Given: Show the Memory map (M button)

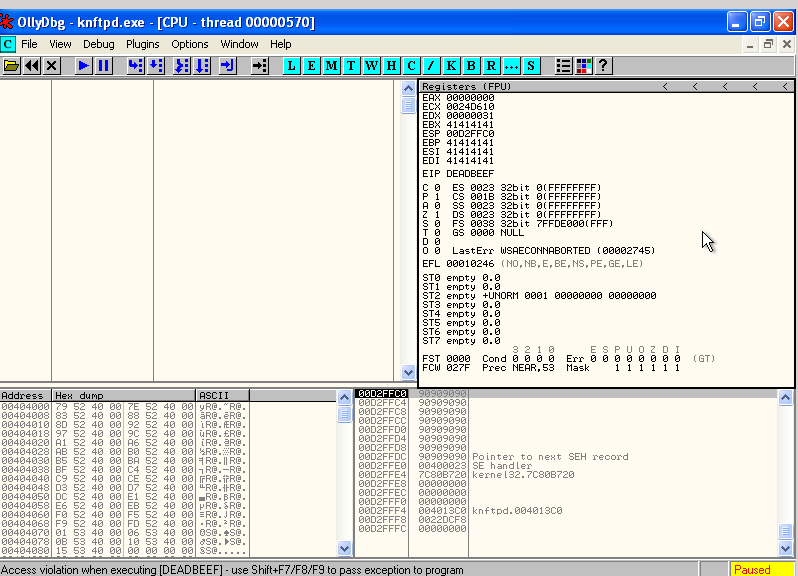Looking at the screenshot, I should [x=331, y=66].
